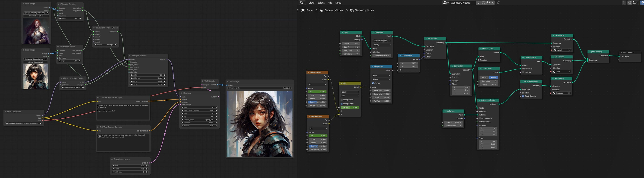Duplicate the Geometry Nodes node tree
This screenshot has height=178, width=644.
pyautogui.click(x=488, y=3)
